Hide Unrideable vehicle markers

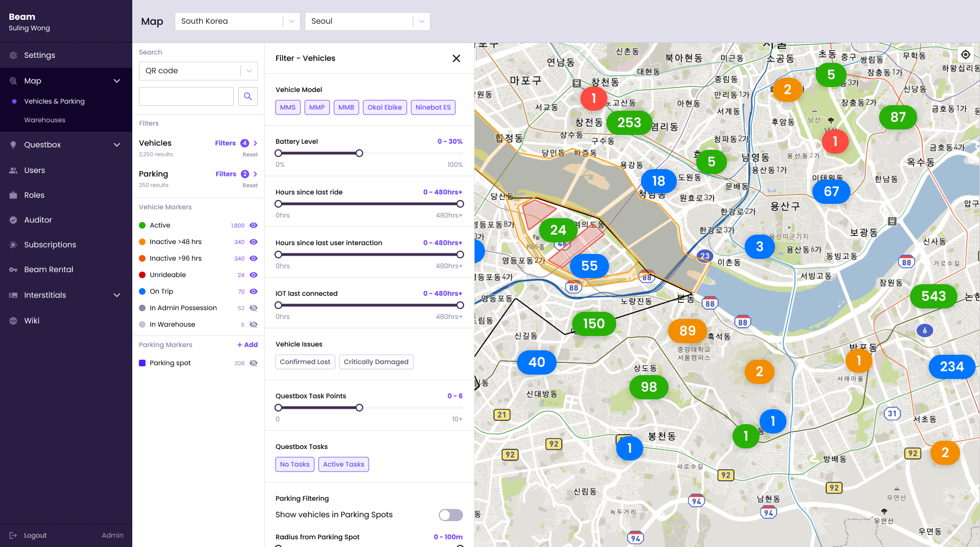tap(254, 275)
